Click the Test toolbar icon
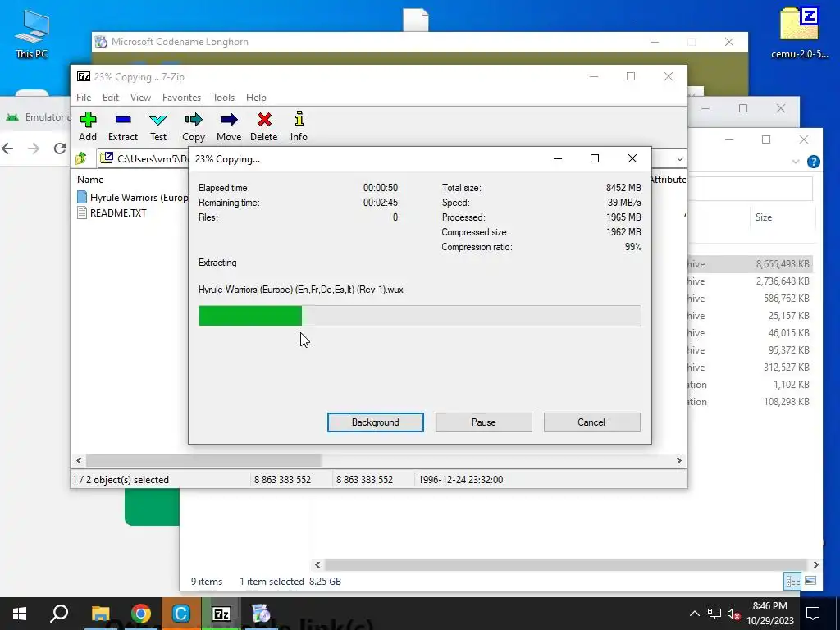840x630 pixels. coord(158,126)
